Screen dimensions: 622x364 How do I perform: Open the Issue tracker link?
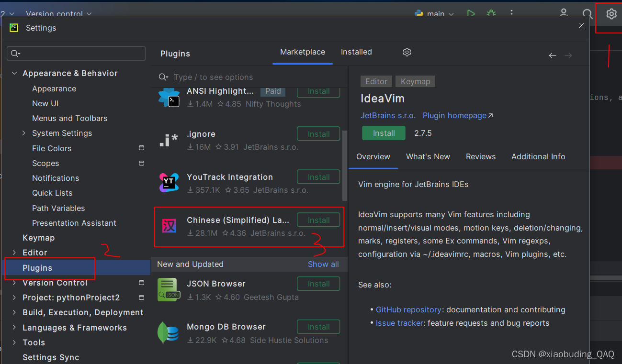coord(399,323)
